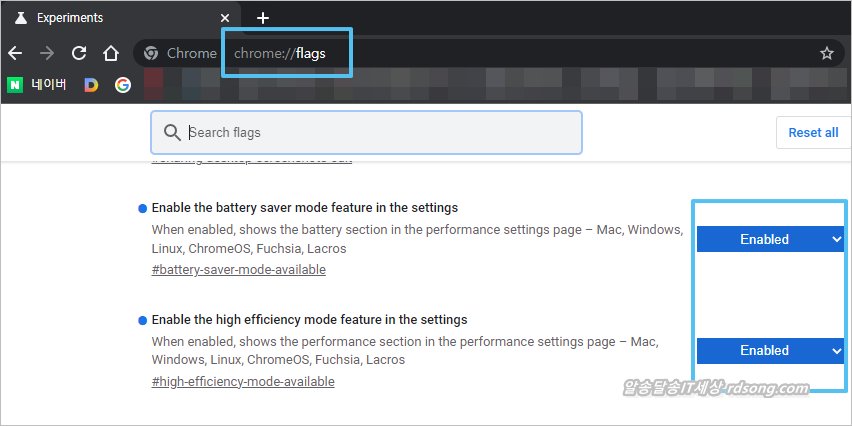This screenshot has height=426, width=852.
Task: Click the browser back arrow
Action: 15,53
